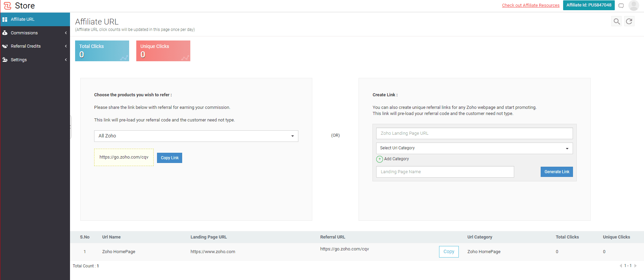Click the Total Clicks card
Image resolution: width=644 pixels, height=280 pixels.
coord(102,51)
